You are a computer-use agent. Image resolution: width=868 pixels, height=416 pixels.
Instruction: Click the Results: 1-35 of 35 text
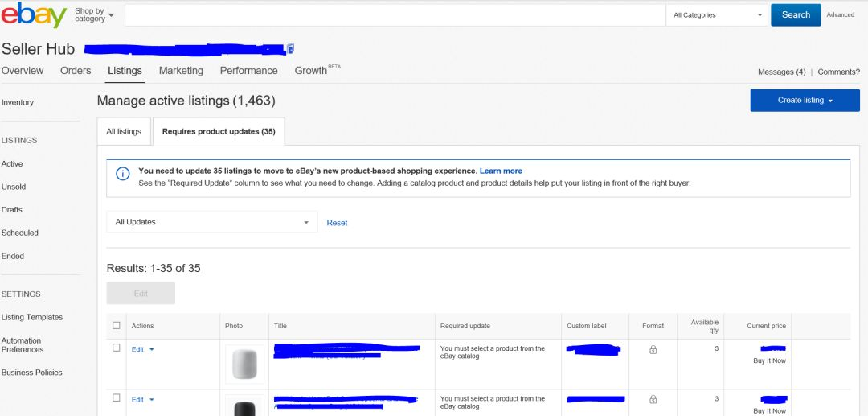click(x=154, y=269)
